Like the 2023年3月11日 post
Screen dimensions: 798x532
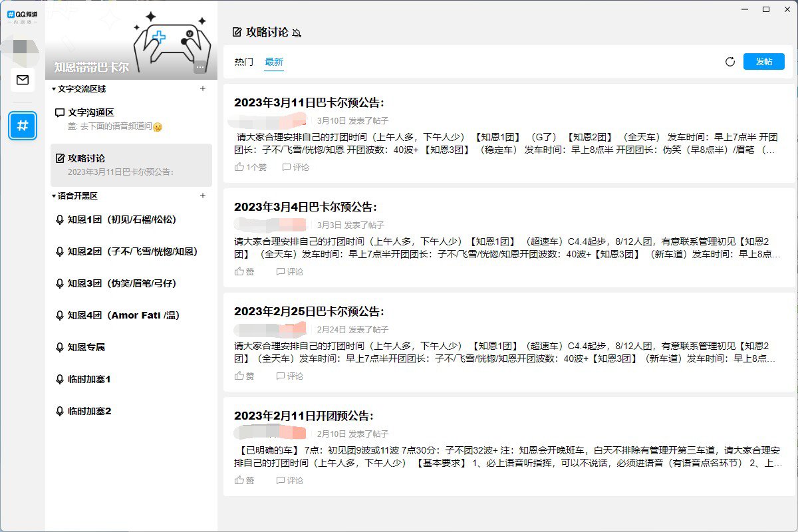(x=250, y=168)
